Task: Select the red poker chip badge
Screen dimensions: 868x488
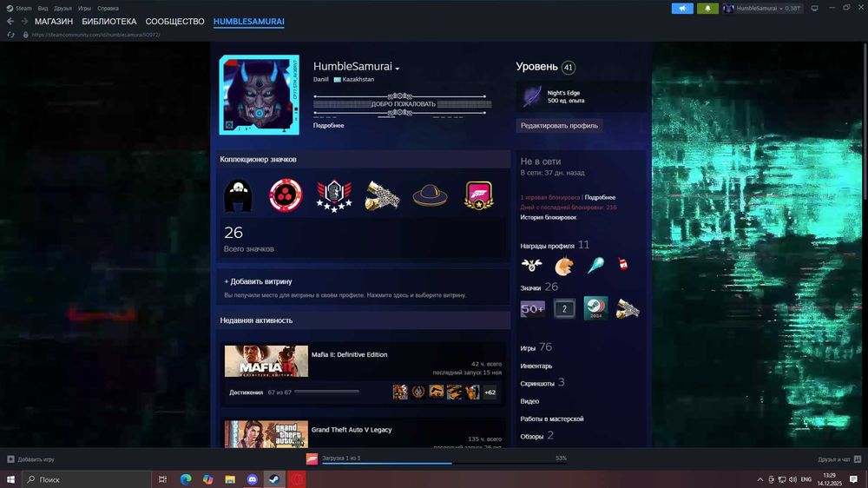Action: point(286,195)
